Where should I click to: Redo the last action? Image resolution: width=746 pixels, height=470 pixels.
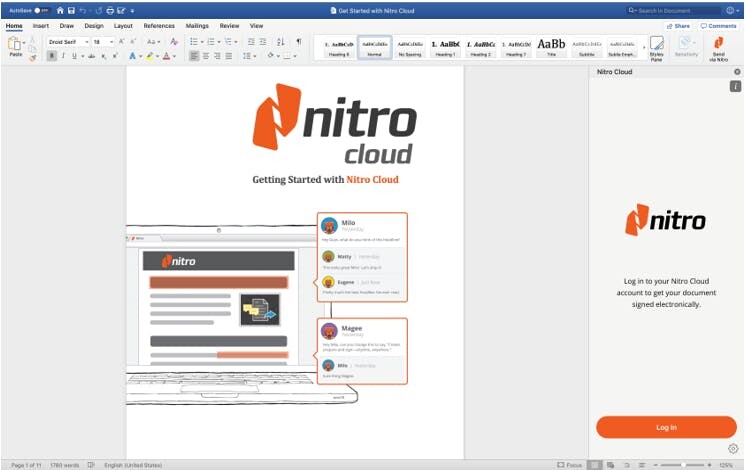coord(99,10)
